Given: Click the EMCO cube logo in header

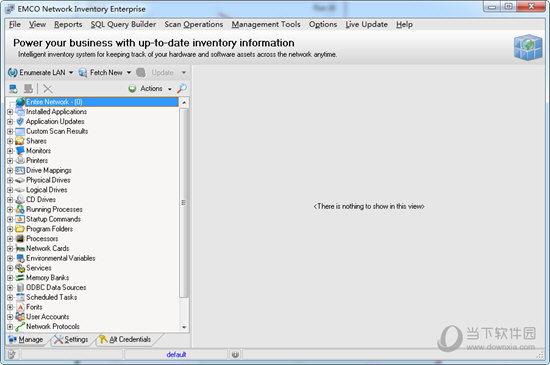Looking at the screenshot, I should coord(528,47).
